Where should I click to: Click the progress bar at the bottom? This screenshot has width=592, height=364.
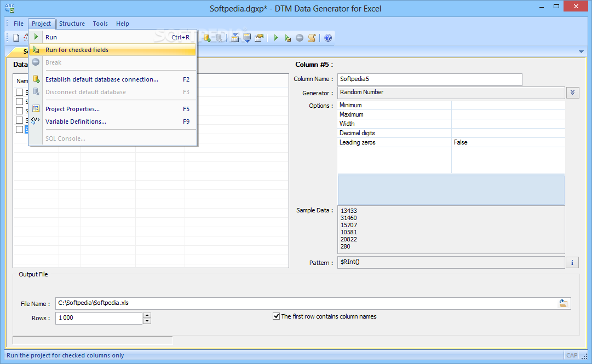(93, 340)
